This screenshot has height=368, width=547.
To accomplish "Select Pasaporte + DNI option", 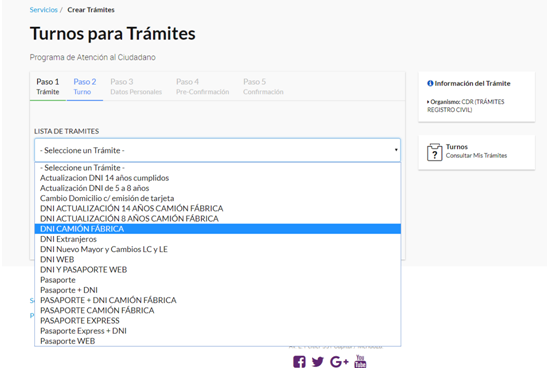I will click(218, 290).
